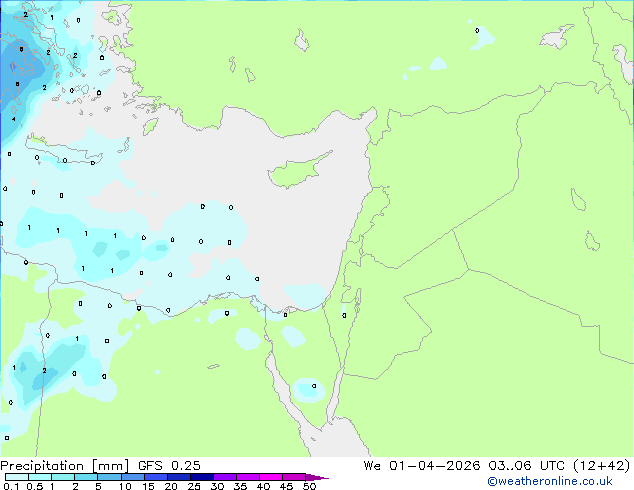The image size is (634, 490).
Task: Select the 40–45 mm magenta legend swatch
Action: coord(271,477)
